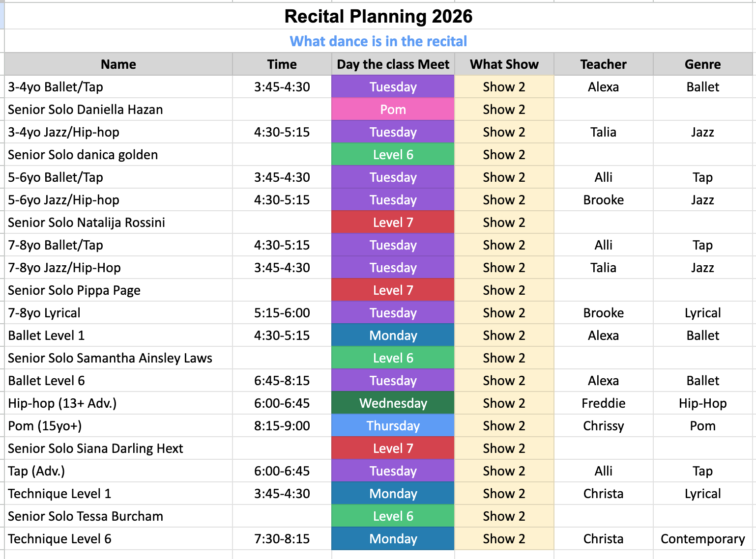Select the "Contemporary" genre cell
756x559 pixels.
(x=702, y=539)
